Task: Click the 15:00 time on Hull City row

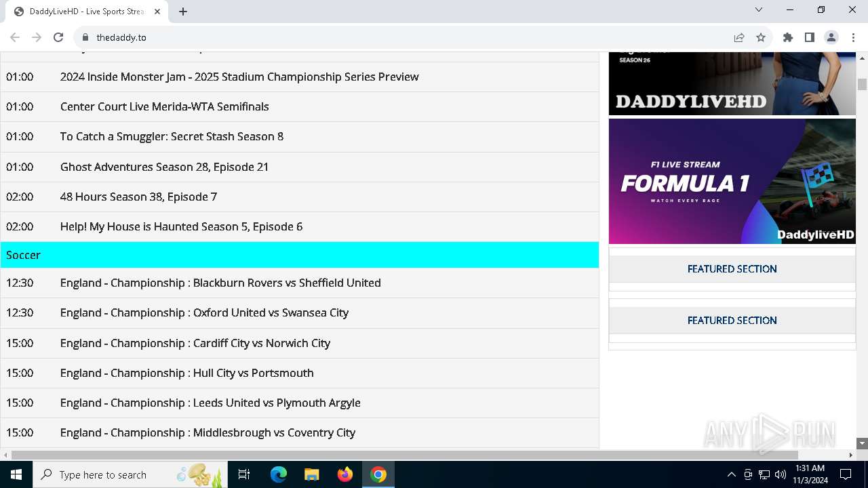Action: 20,373
